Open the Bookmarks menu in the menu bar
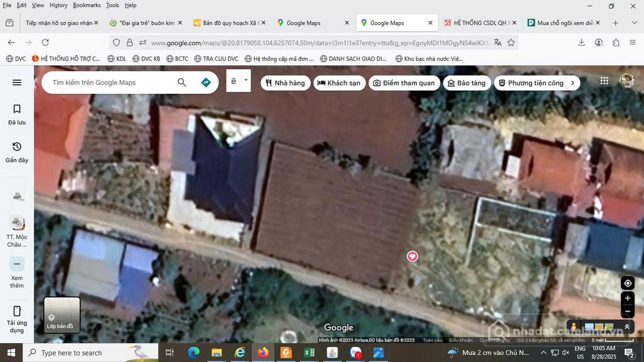 click(x=86, y=5)
